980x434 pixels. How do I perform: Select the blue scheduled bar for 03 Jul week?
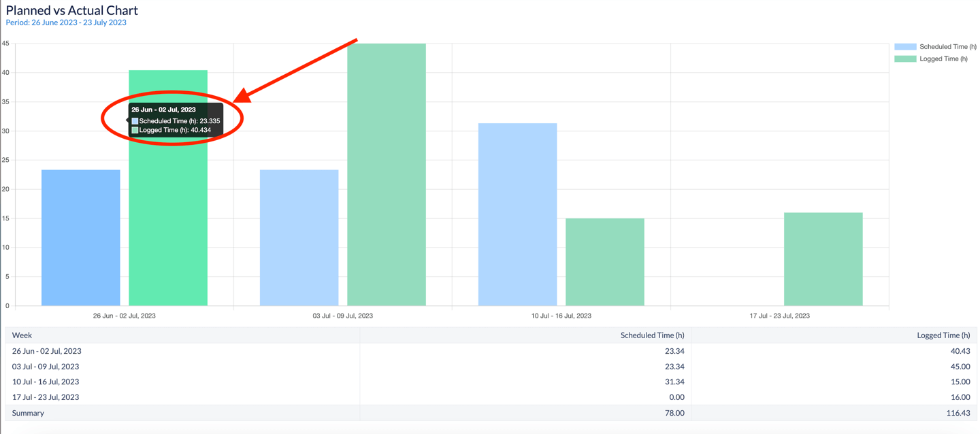(299, 237)
